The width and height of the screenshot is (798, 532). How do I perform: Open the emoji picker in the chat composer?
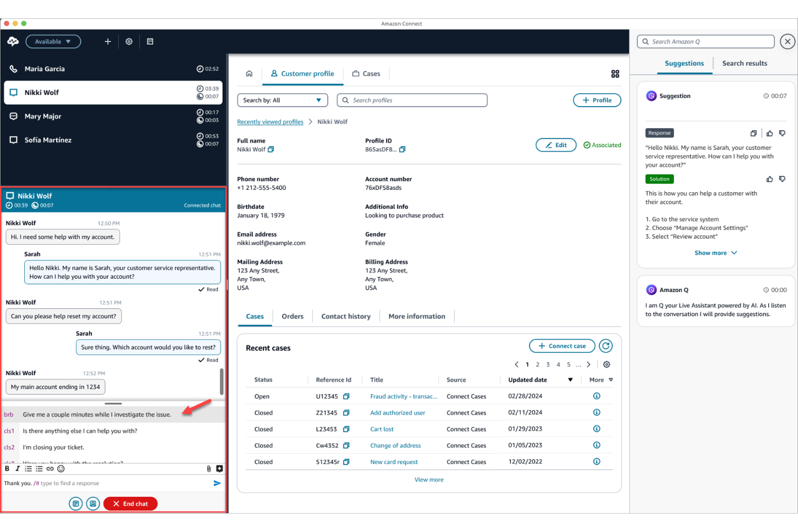click(61, 468)
